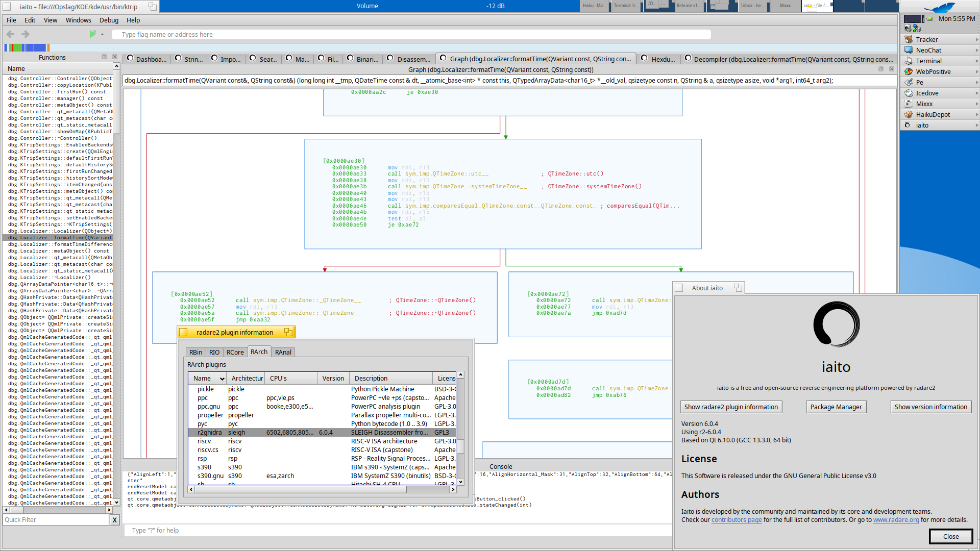The image size is (980, 551).
Task: Open the Debug menu
Action: [109, 20]
